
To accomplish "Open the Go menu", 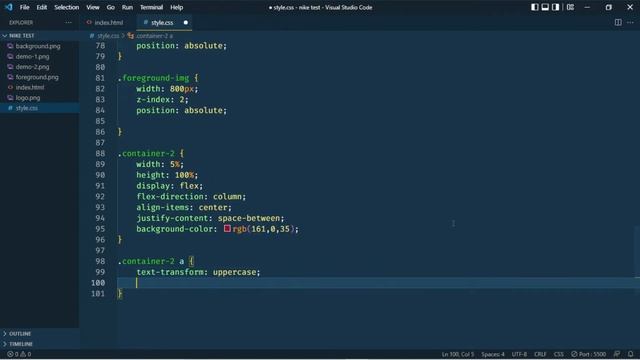I will pyautogui.click(x=111, y=7).
